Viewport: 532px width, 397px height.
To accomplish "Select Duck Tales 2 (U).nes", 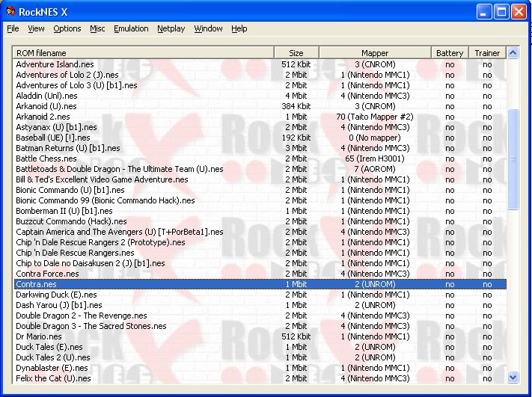I will tap(260, 357).
